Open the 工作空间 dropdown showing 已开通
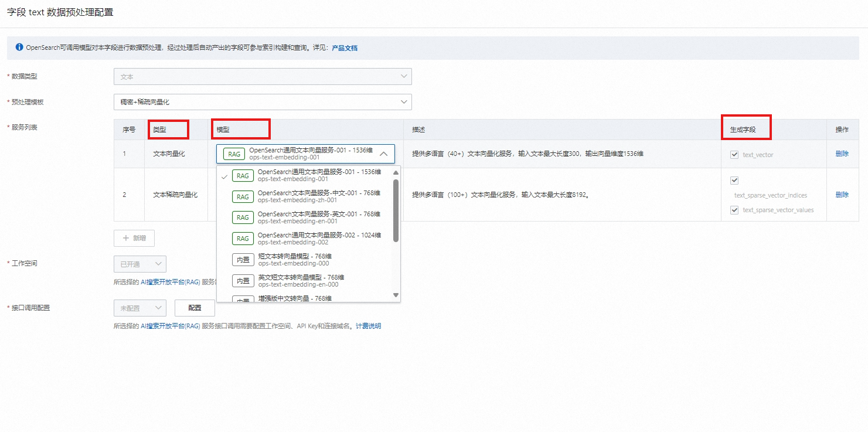Viewport: 868px width, 432px height. tap(140, 264)
